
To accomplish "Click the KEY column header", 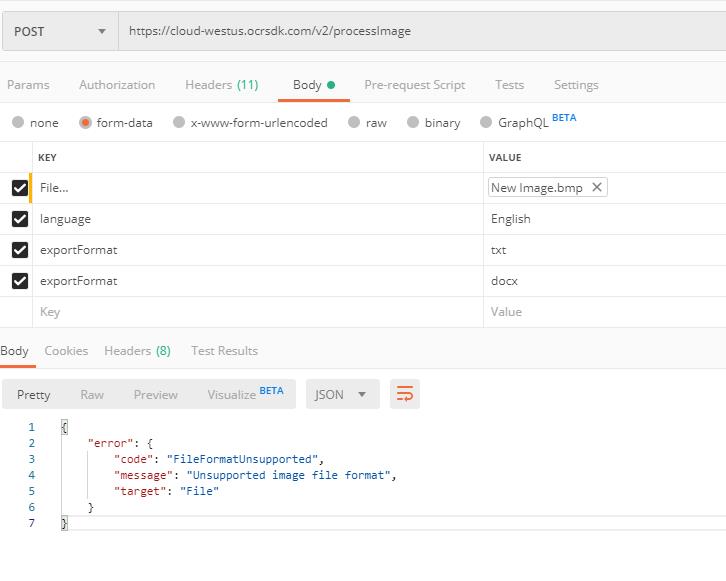I will (x=47, y=157).
